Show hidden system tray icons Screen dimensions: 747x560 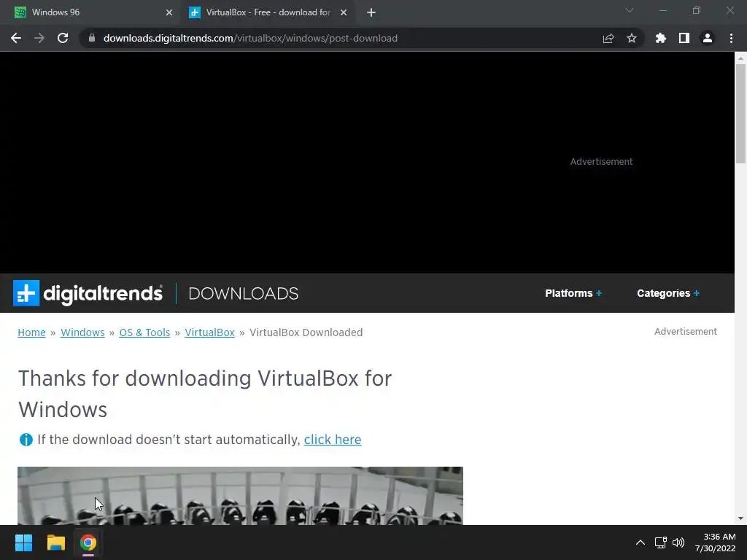coord(640,542)
